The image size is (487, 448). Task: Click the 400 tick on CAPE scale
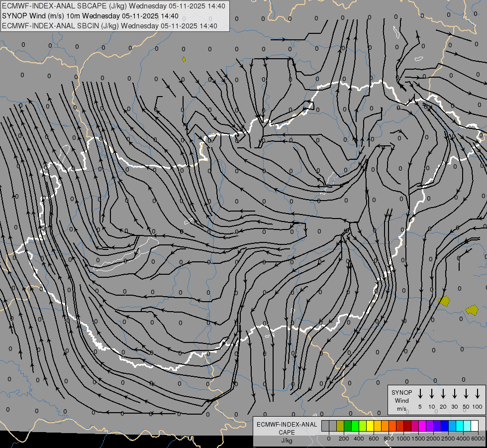coord(359,439)
